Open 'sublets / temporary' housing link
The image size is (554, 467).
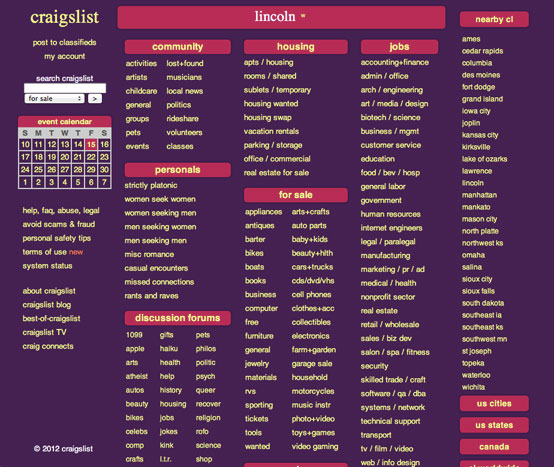[277, 90]
